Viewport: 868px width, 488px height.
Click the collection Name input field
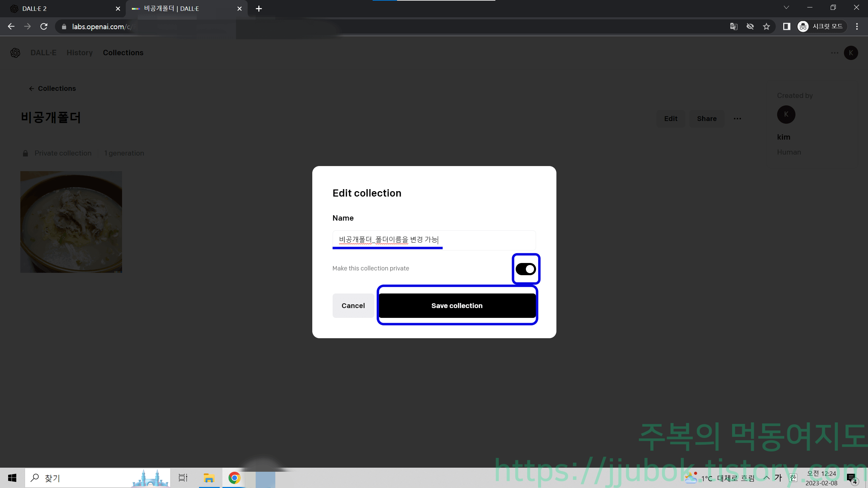click(x=434, y=240)
